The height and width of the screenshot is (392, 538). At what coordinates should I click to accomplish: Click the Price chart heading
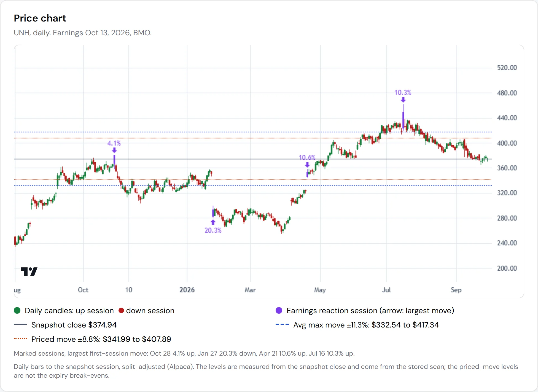click(x=40, y=18)
